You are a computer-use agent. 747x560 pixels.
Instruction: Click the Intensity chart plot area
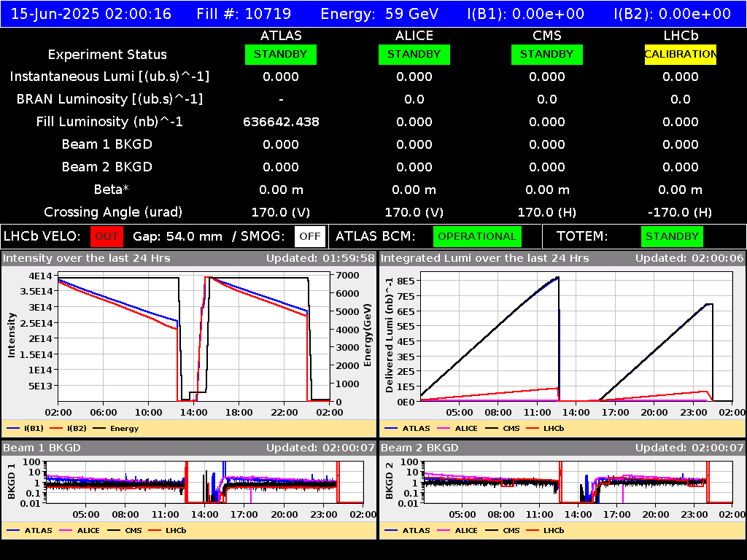pos(194,337)
